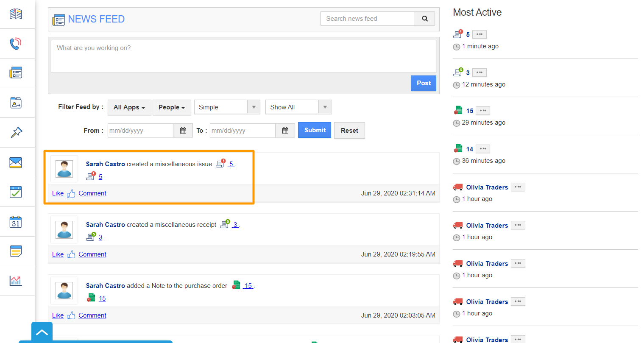644x343 pixels.
Task: Open the notes sidebar icon
Action: [x=16, y=251]
